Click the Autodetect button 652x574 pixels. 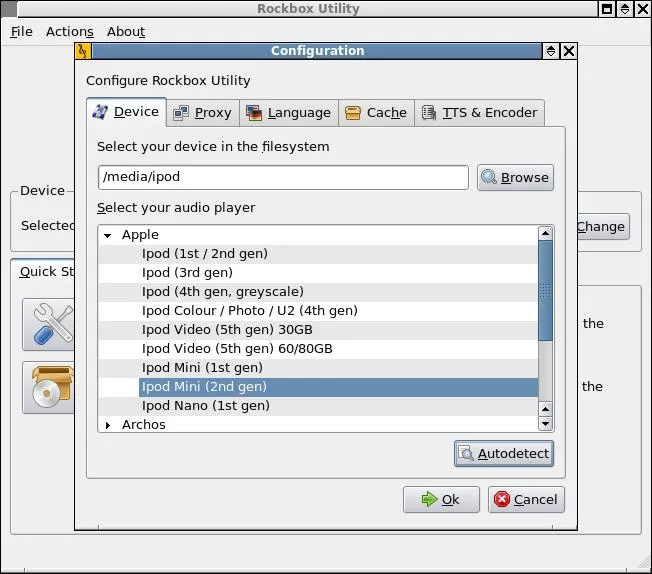[x=504, y=453]
